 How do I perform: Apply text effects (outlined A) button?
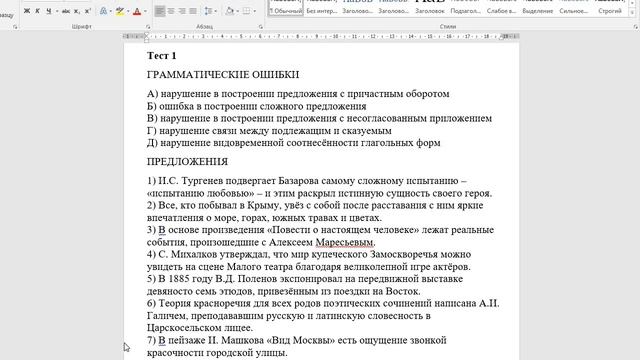click(103, 11)
